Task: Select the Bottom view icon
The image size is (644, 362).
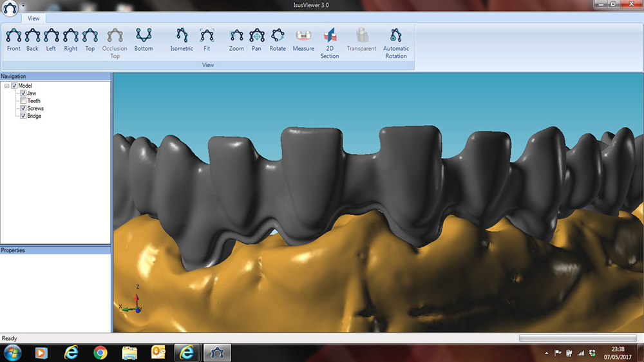Action: pos(144,39)
